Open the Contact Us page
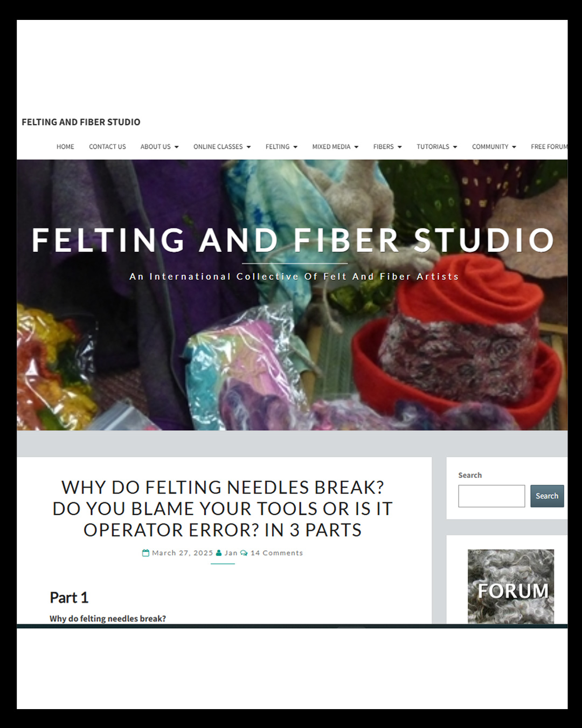Viewport: 582px width, 728px height. click(x=107, y=147)
